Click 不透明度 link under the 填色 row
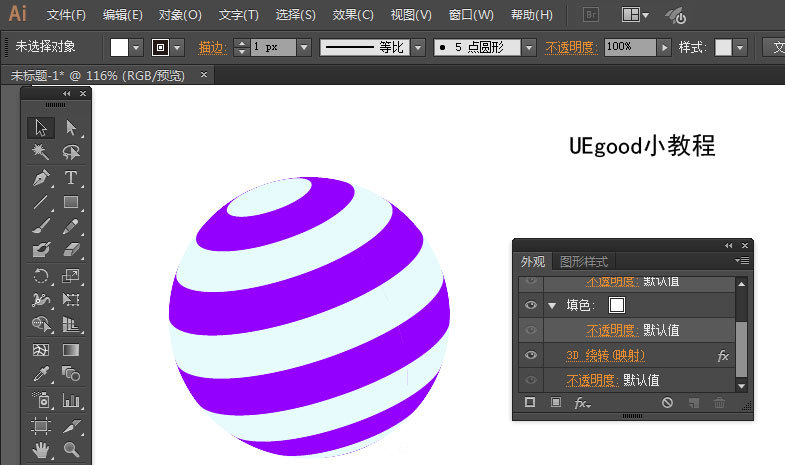This screenshot has height=465, width=785. tap(613, 330)
